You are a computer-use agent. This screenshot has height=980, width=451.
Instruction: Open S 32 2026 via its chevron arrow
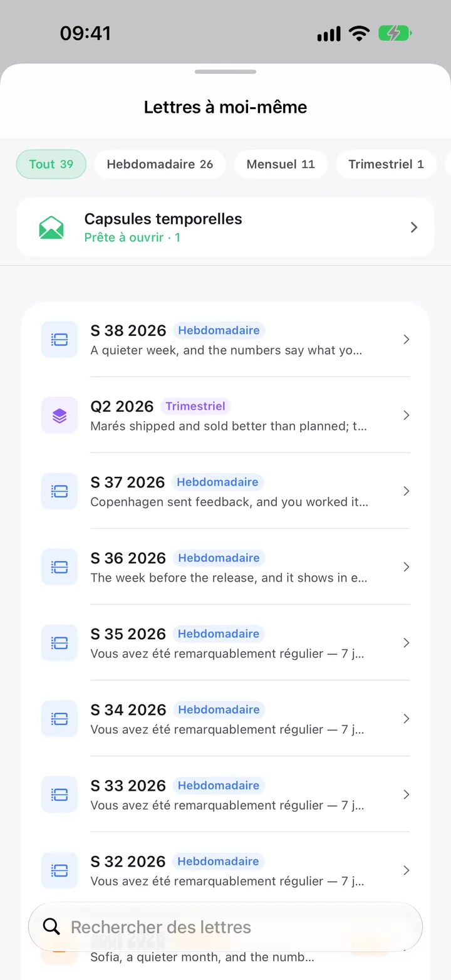point(407,870)
